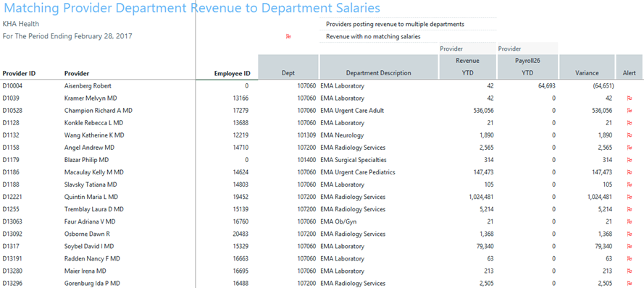Click the Employee ID column header
This screenshot has height=288, width=644.
(232, 73)
